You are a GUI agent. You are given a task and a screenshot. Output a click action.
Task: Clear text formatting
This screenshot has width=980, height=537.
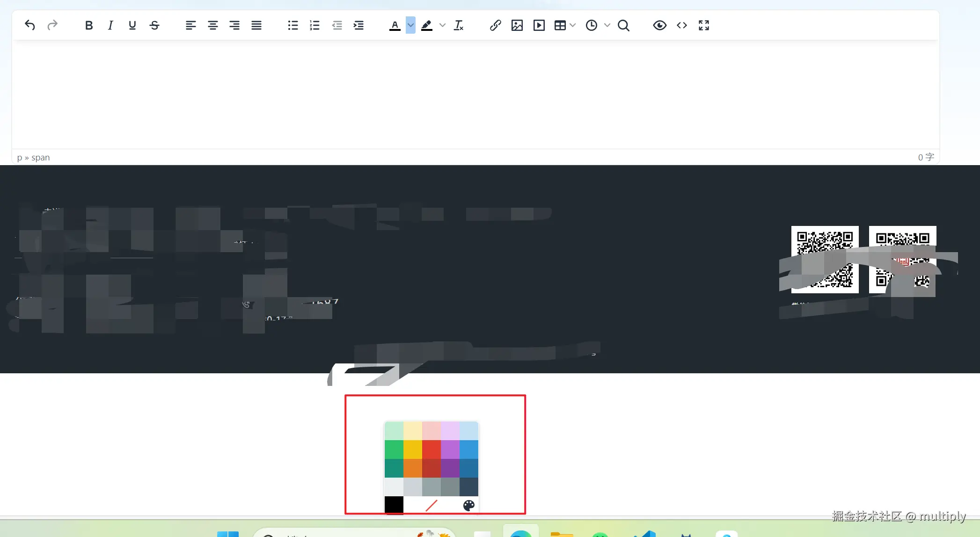tap(458, 25)
